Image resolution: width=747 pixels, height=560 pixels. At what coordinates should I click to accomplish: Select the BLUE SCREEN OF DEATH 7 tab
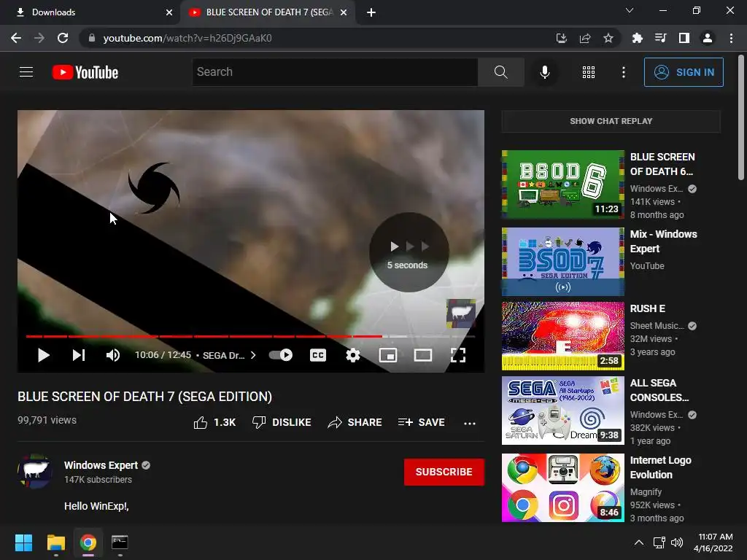267,12
